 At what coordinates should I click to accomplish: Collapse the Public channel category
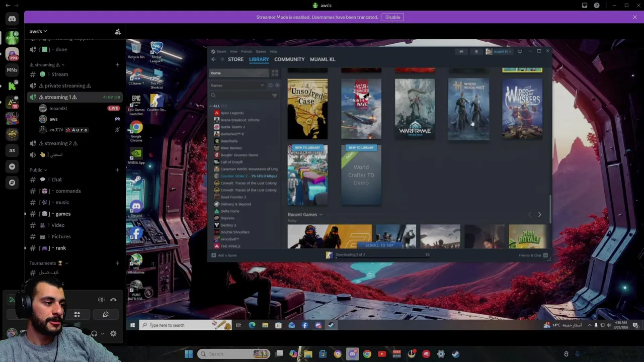38,170
